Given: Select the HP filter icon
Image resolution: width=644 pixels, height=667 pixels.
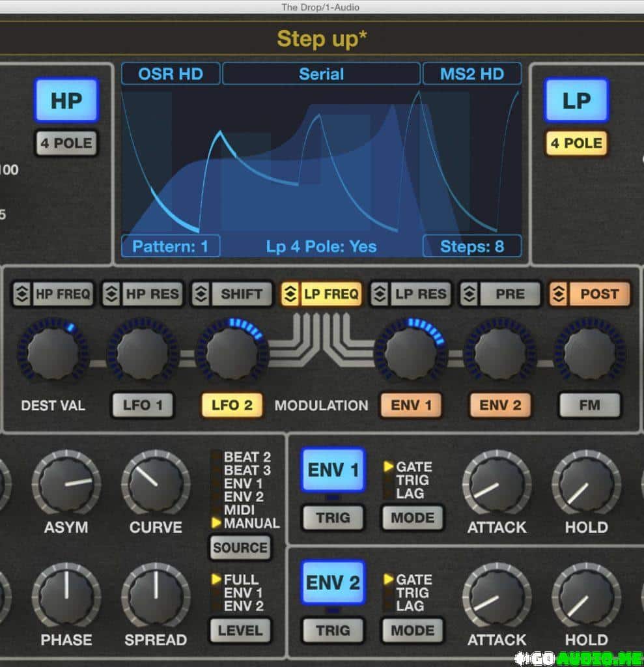Looking at the screenshot, I should 66,101.
